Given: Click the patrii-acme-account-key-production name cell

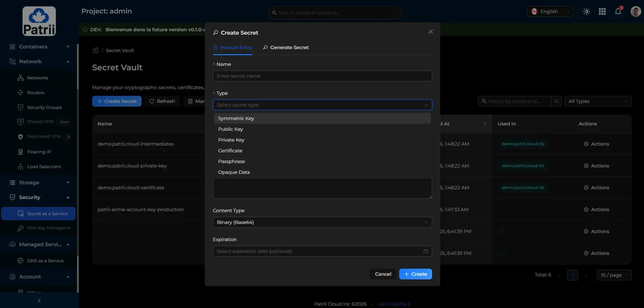Looking at the screenshot, I should click(140, 209).
